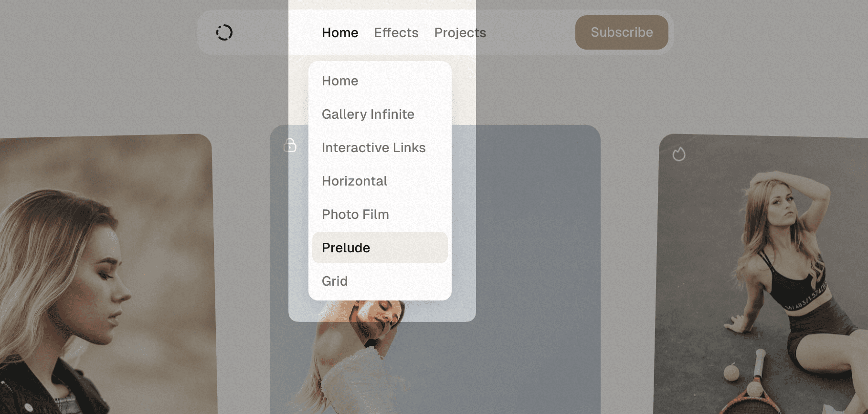The width and height of the screenshot is (868, 414).
Task: Pick the Horizontal menu option
Action: pyautogui.click(x=354, y=181)
